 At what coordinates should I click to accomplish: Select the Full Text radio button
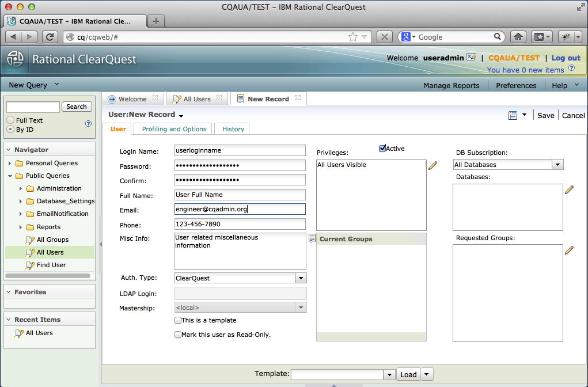pos(10,120)
